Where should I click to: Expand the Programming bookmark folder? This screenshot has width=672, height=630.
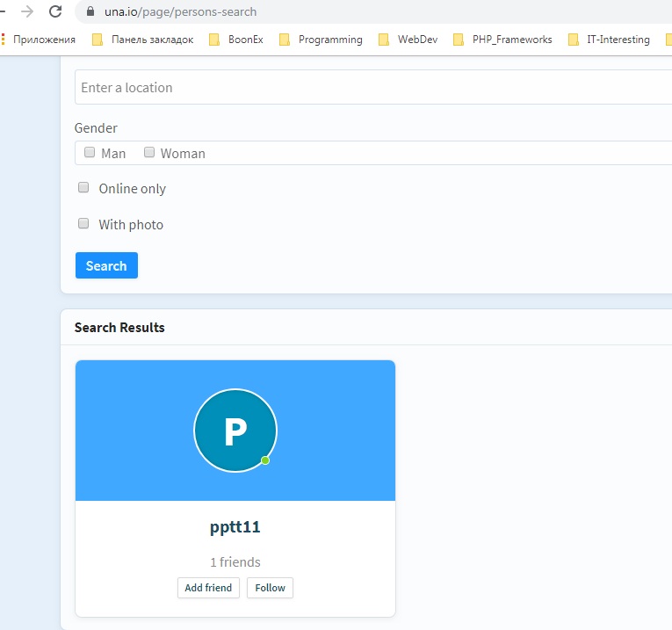coord(321,40)
